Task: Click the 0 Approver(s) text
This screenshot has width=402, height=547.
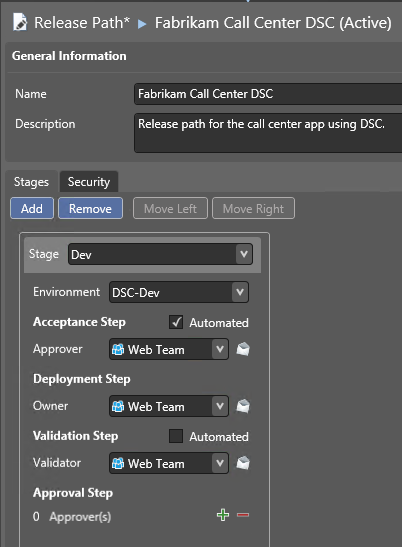Action: (x=72, y=517)
